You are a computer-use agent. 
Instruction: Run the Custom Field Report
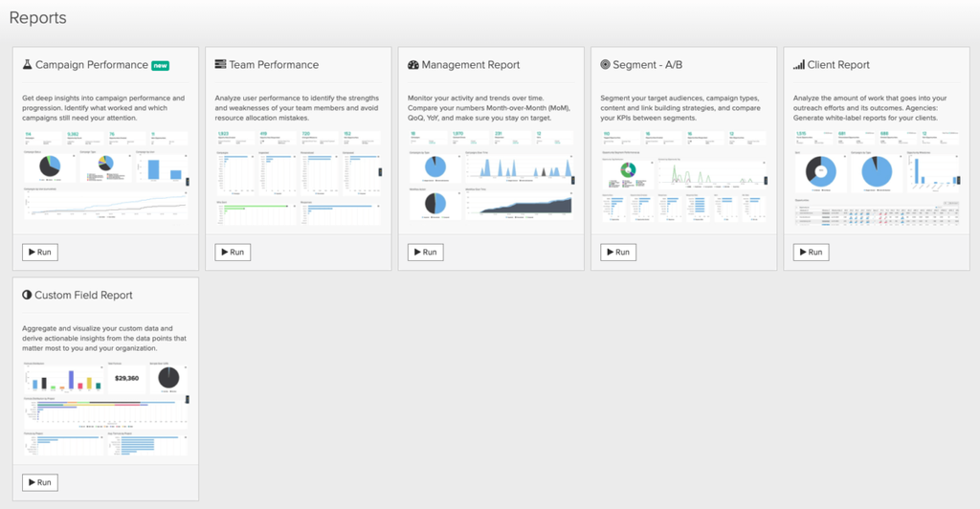(40, 482)
